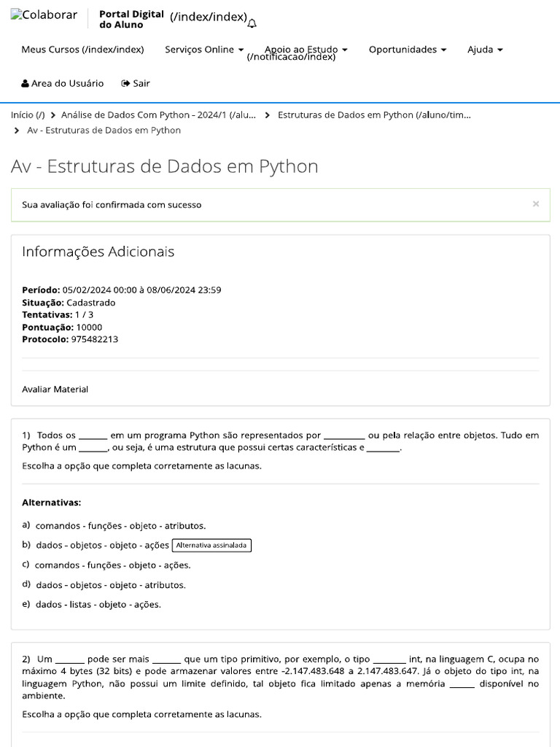
Task: Click the Avaliar Material link
Action: point(55,390)
